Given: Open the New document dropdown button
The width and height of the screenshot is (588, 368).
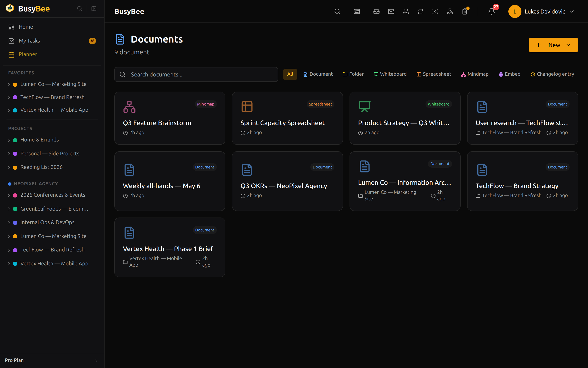Looking at the screenshot, I should [x=553, y=45].
